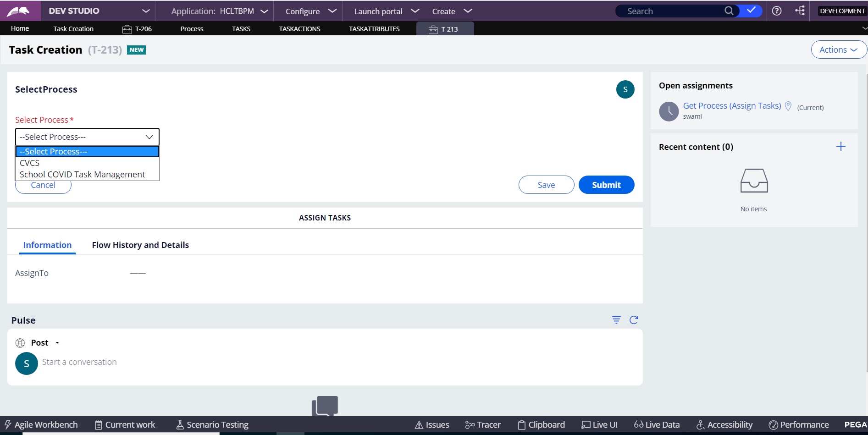Choose CVCS from the process list

click(x=87, y=163)
